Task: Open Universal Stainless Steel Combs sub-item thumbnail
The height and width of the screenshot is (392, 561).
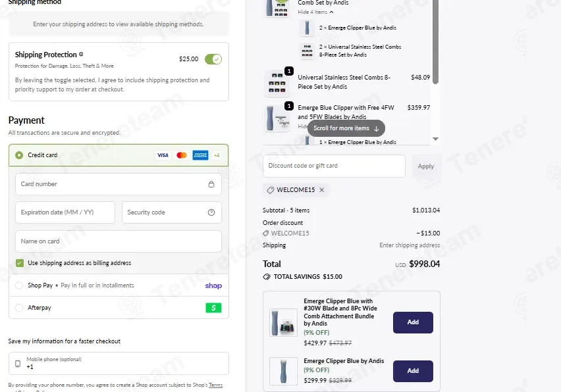Action: (307, 51)
